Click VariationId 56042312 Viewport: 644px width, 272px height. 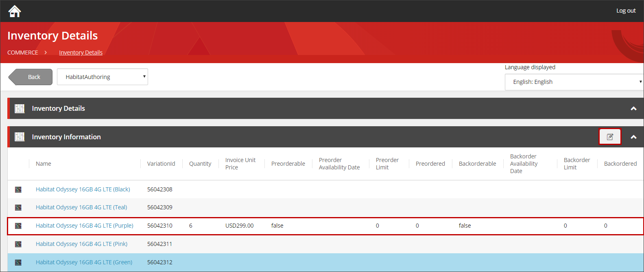click(160, 262)
